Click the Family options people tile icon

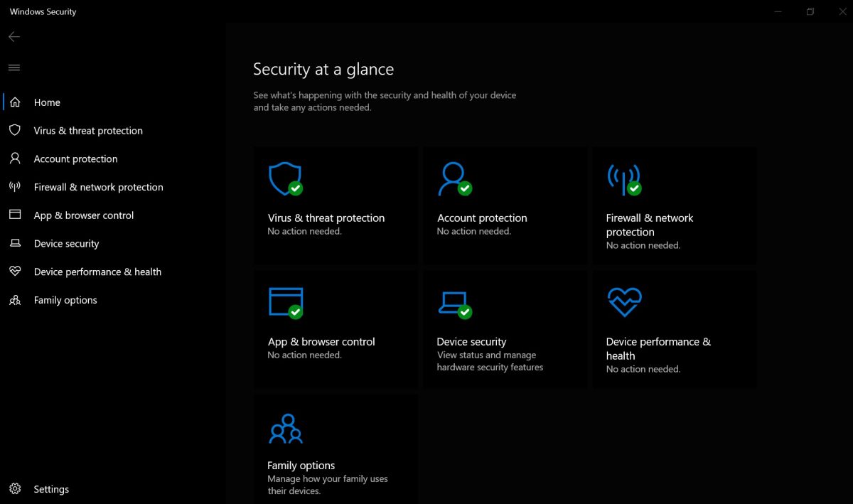285,429
